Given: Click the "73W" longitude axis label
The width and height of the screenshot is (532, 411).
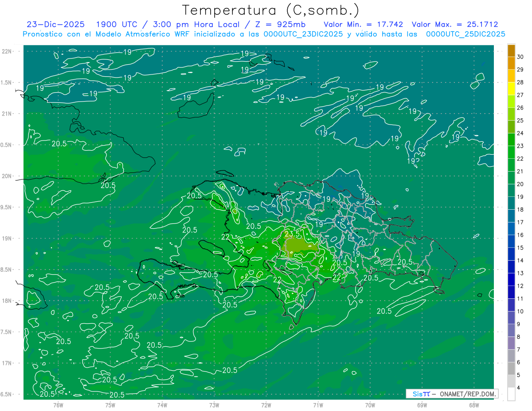Looking at the screenshot, I should 214,405.
